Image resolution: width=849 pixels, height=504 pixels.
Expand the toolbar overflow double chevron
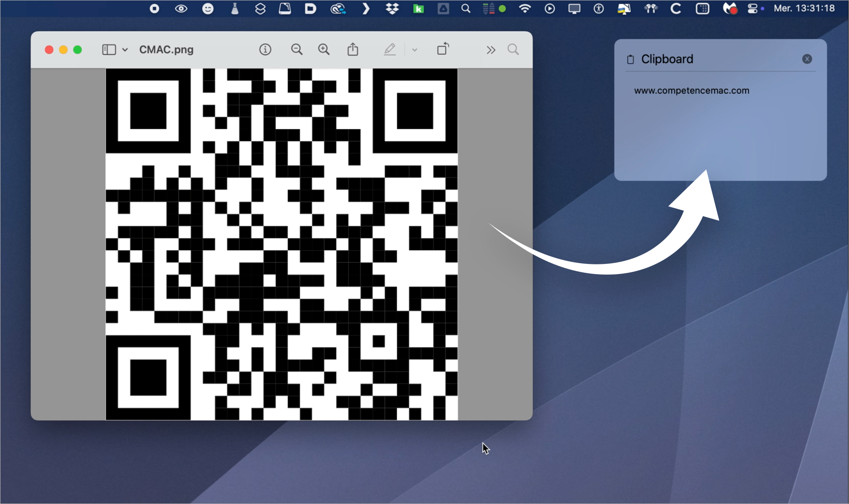[x=490, y=50]
